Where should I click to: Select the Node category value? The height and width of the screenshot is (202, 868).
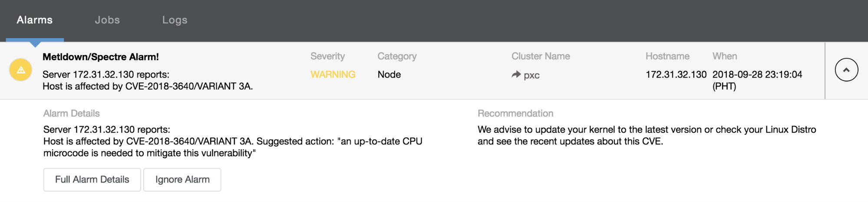(x=389, y=75)
